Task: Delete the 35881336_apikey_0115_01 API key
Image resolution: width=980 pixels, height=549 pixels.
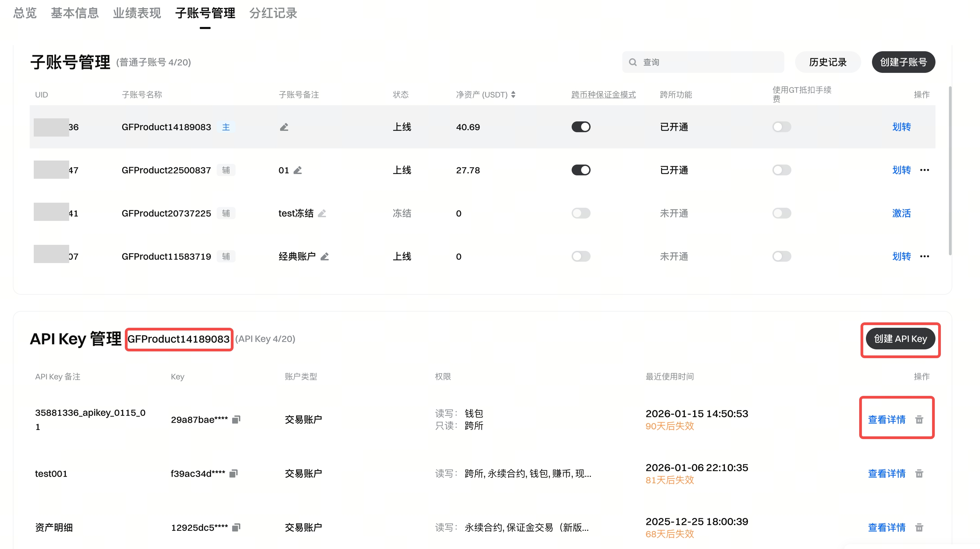Action: (x=920, y=420)
